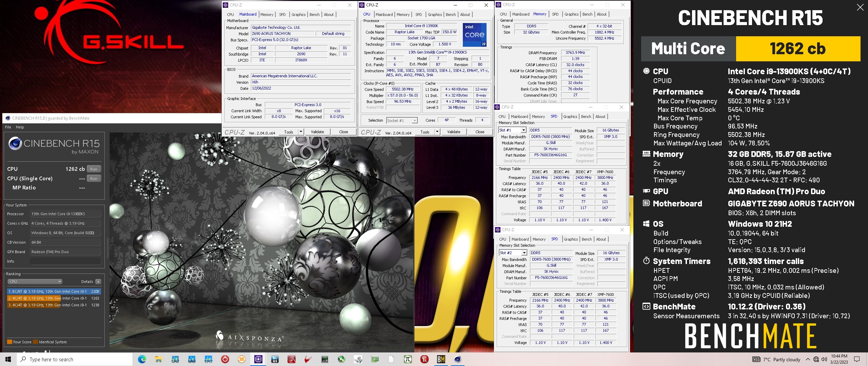Click the green memory-chip taskbar icon
Image resolution: width=868 pixels, height=366 pixels.
coord(324,359)
